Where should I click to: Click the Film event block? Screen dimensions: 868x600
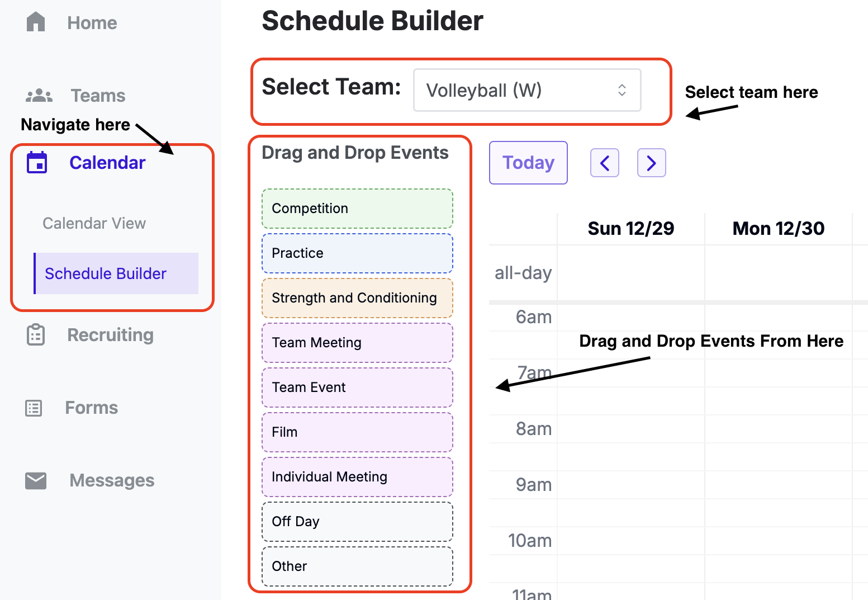click(x=357, y=432)
